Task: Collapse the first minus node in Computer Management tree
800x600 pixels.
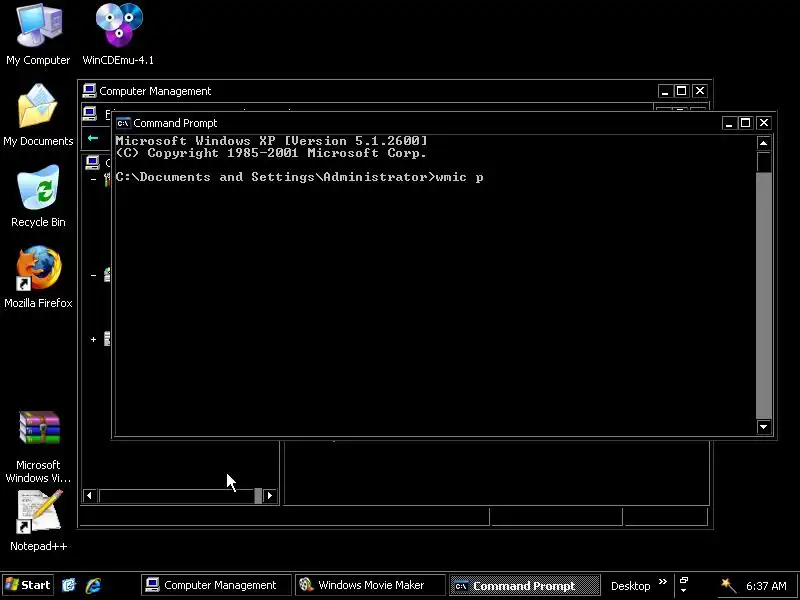Action: [x=93, y=180]
